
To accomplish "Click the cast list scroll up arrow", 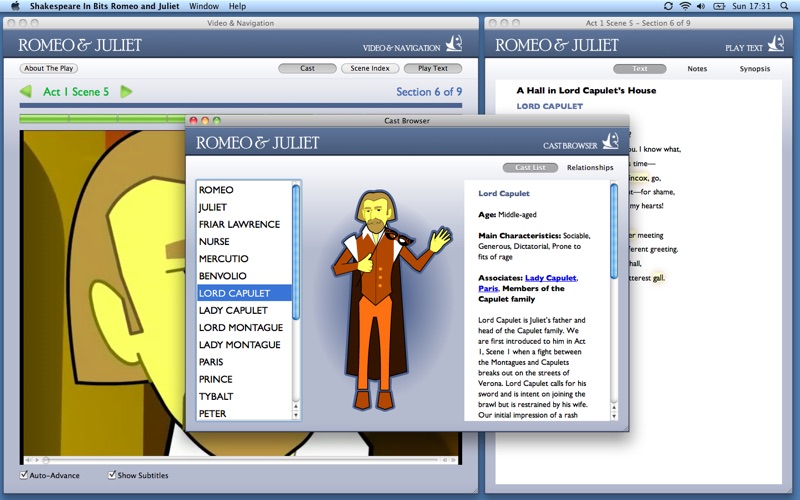I will pos(296,407).
